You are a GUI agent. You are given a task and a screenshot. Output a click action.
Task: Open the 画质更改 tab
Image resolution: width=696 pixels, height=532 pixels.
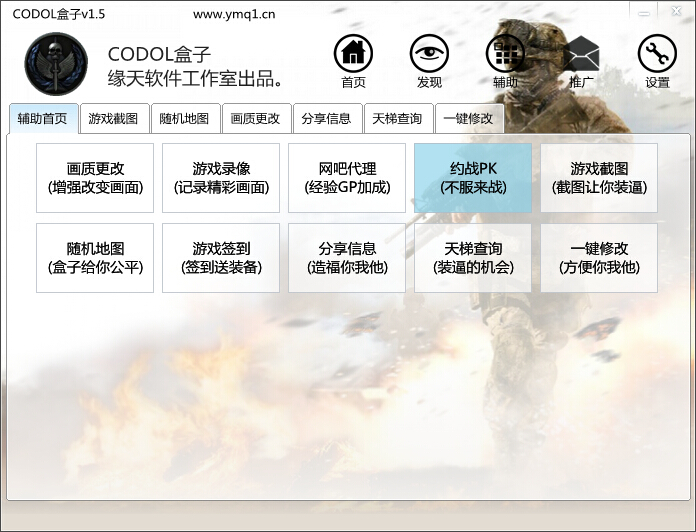pos(256,119)
